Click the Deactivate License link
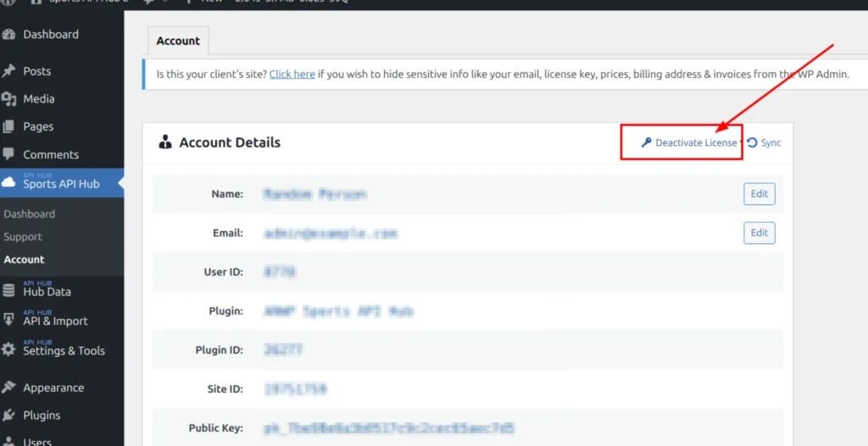 (x=696, y=142)
